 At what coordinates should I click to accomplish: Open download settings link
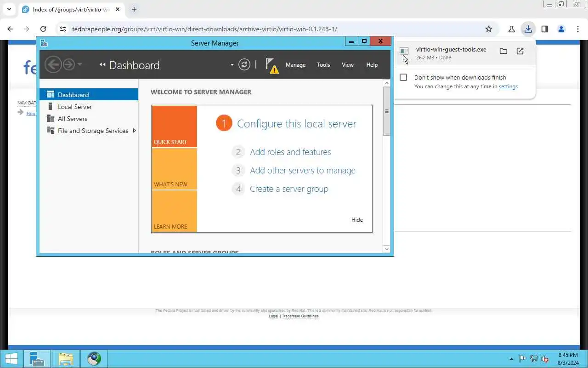coord(508,86)
